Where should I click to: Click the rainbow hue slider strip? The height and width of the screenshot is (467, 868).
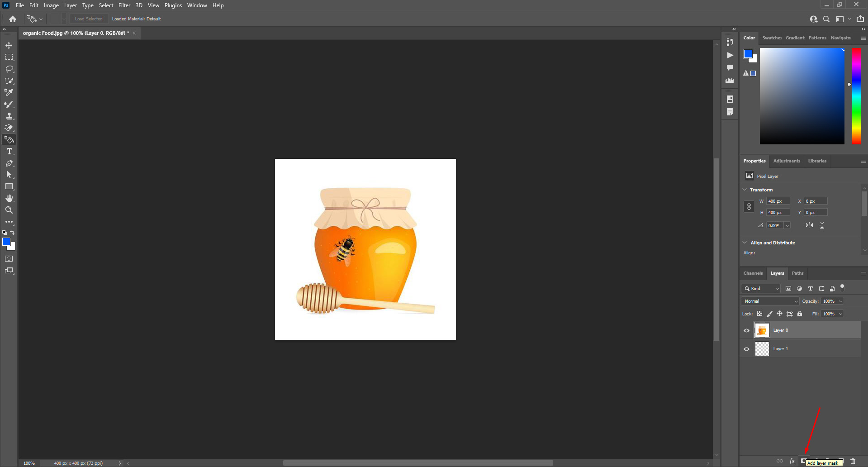coord(856,96)
